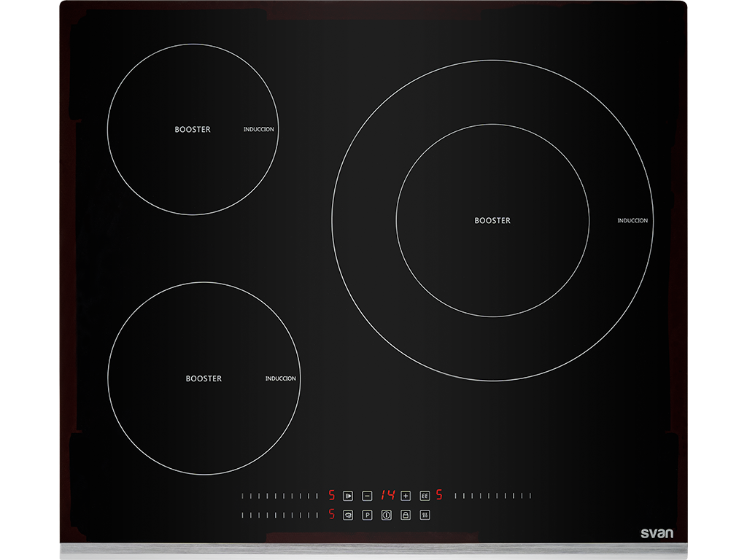Tap BOOSTER label in large right zone
Image resolution: width=747 pixels, height=560 pixels.
coord(492,220)
